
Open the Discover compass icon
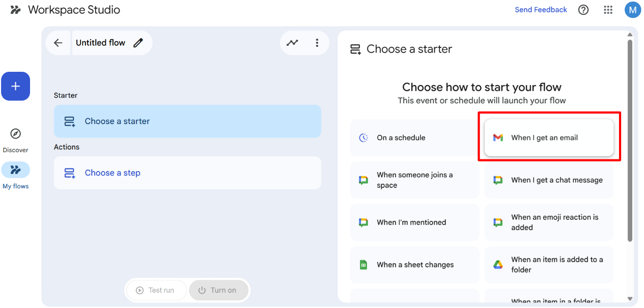coord(16,134)
